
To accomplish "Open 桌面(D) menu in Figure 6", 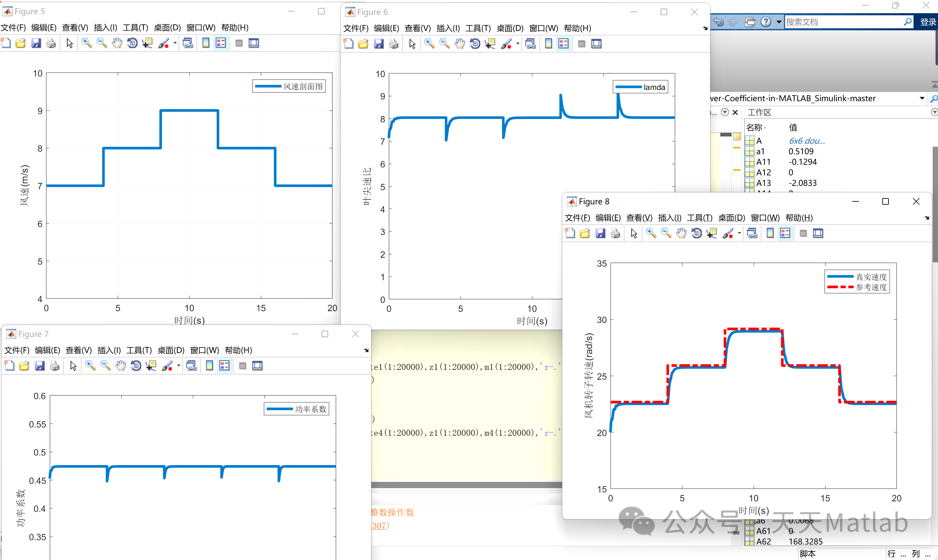I will [510, 28].
